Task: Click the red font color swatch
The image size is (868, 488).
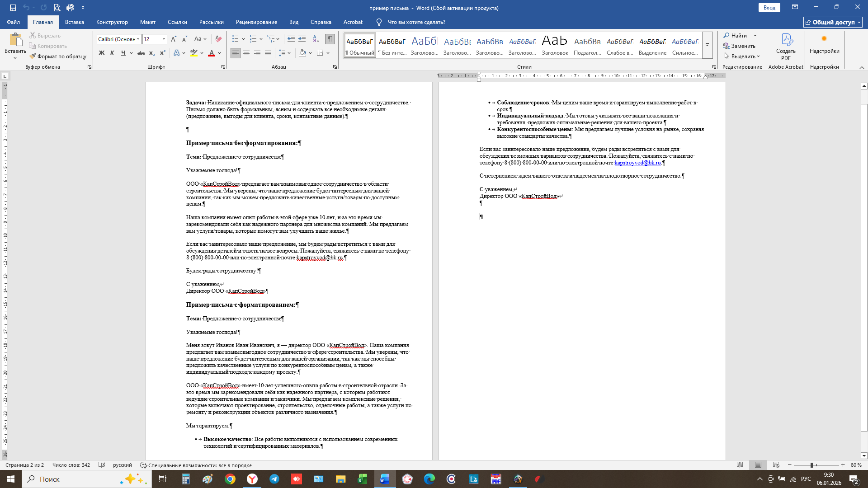Action: point(211,53)
